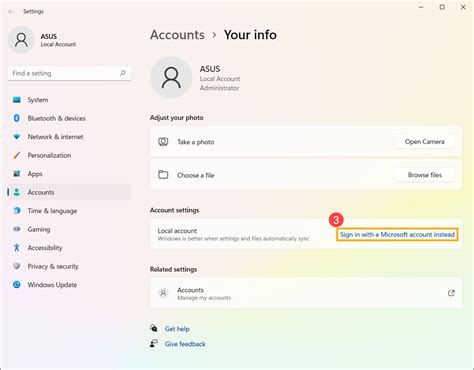
Task: Open System settings category
Action: [69, 100]
